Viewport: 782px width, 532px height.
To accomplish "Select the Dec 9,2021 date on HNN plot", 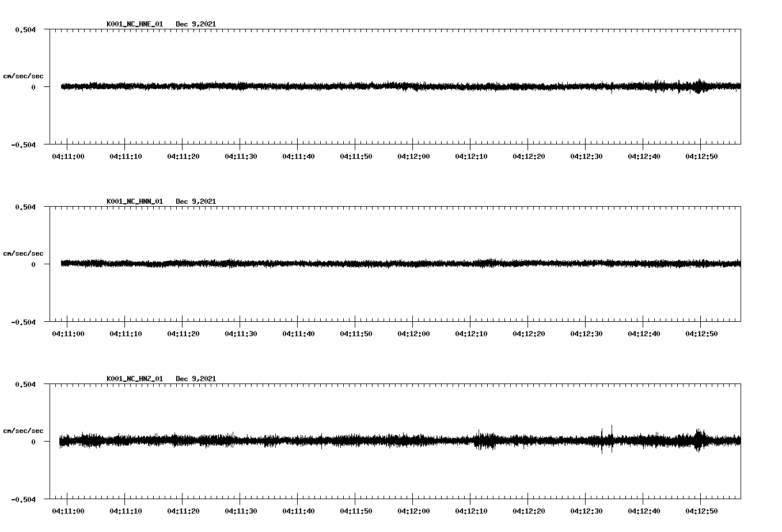I will [x=196, y=202].
